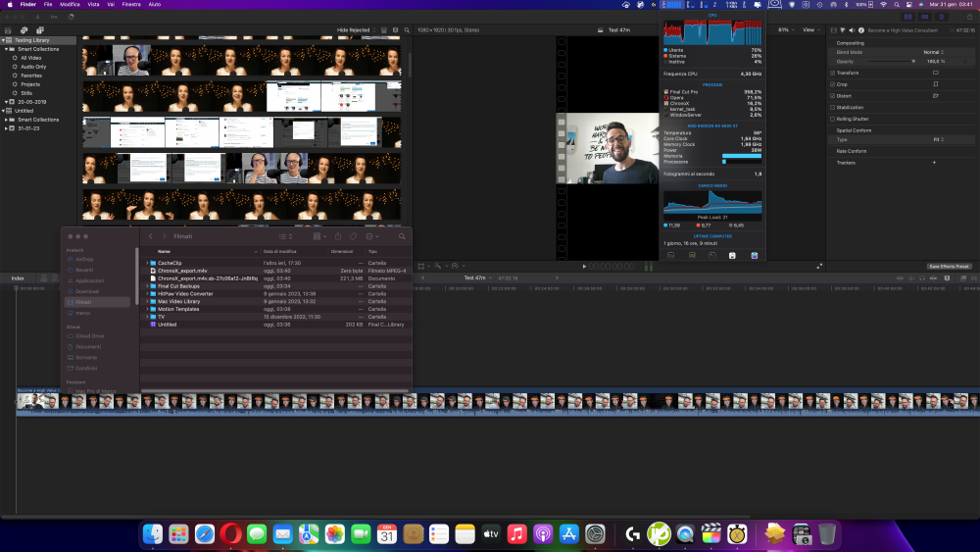Click the viewer fullscreen arrows icon
Viewport: 980px width, 552px height.
[x=820, y=267]
